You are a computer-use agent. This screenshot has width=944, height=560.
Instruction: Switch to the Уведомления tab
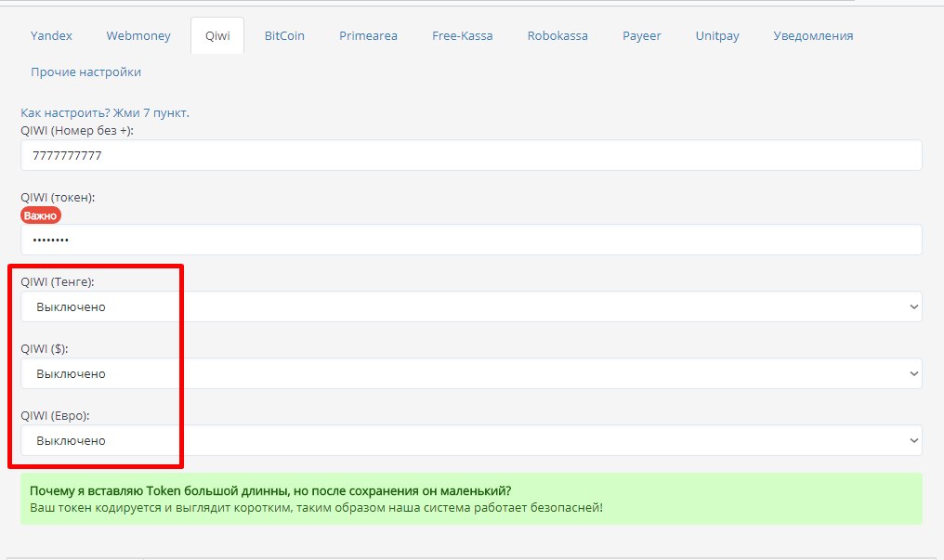tap(813, 36)
